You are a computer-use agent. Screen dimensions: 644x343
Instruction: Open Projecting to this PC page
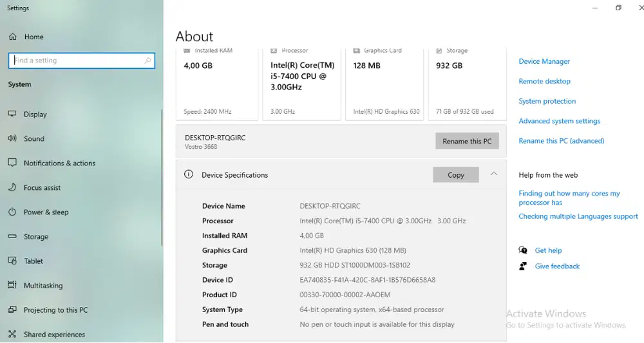pos(55,310)
